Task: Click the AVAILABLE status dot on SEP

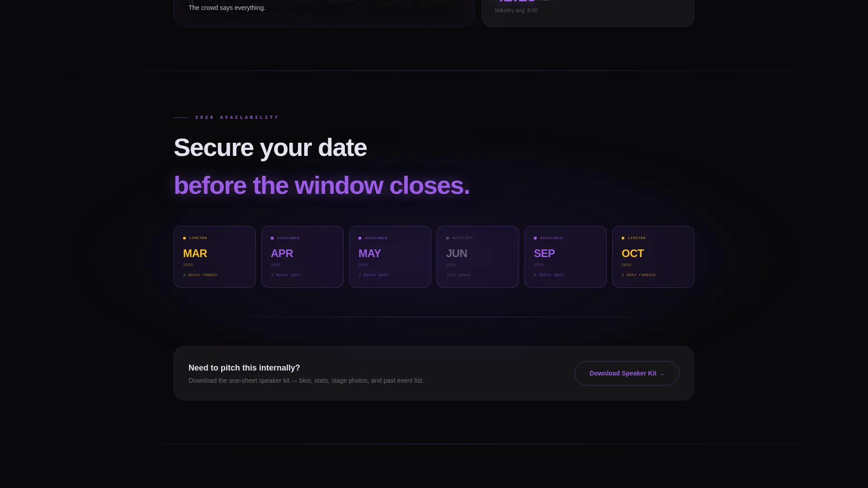Action: [x=535, y=238]
